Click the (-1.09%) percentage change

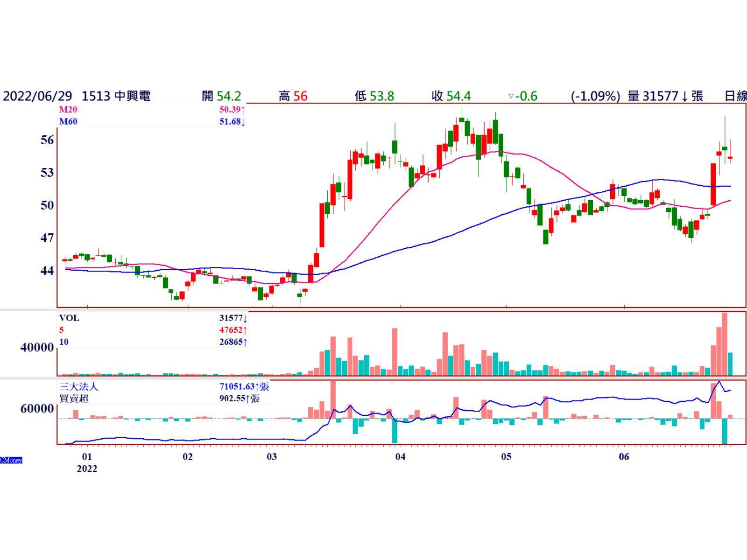coord(595,96)
